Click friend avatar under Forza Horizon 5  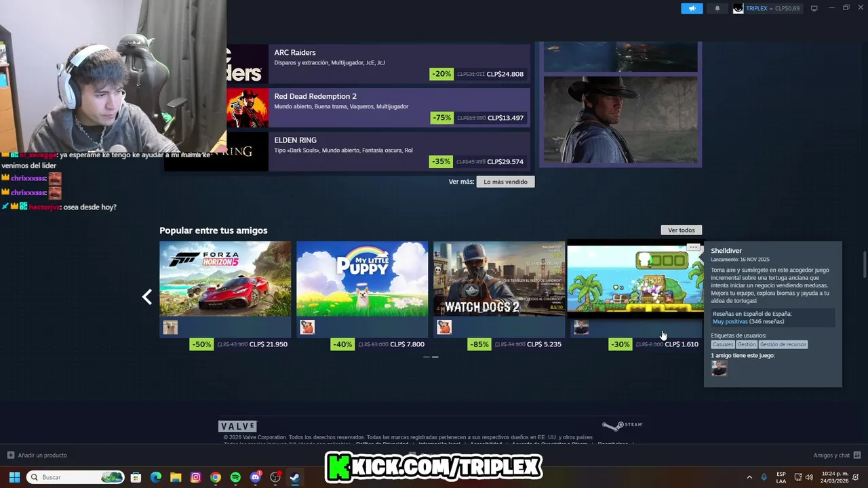point(170,327)
